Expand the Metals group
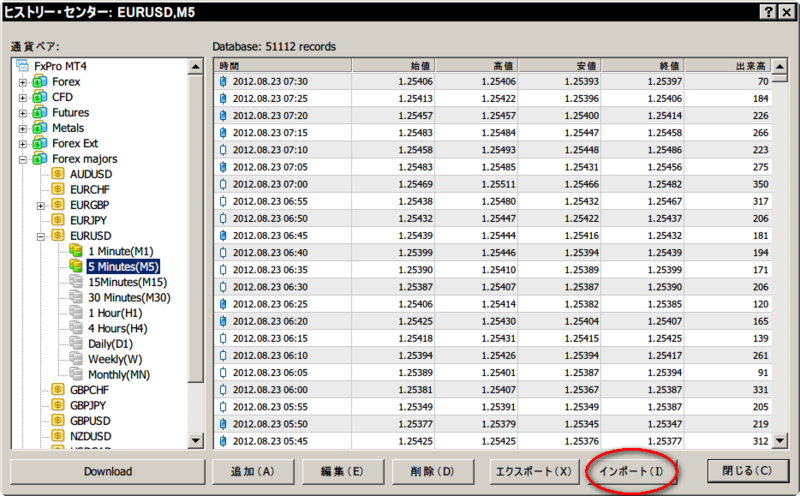This screenshot has width=800, height=496. pyautogui.click(x=22, y=129)
